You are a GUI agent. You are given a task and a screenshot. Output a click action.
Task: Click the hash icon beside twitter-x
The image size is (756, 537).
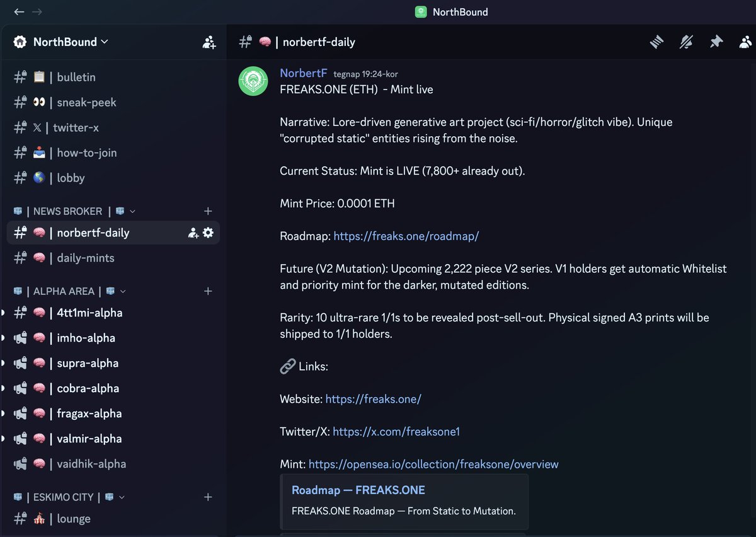point(20,127)
